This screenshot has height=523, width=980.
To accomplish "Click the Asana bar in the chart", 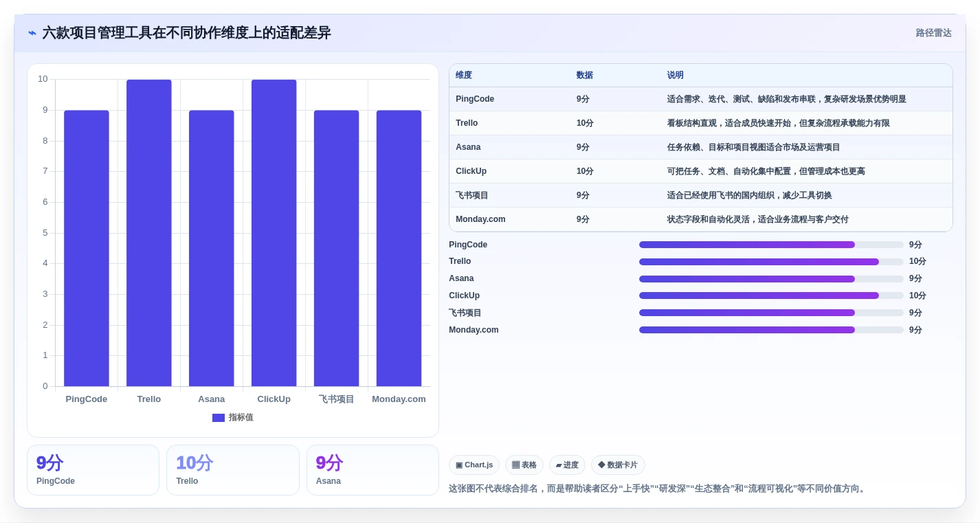I will click(212, 248).
